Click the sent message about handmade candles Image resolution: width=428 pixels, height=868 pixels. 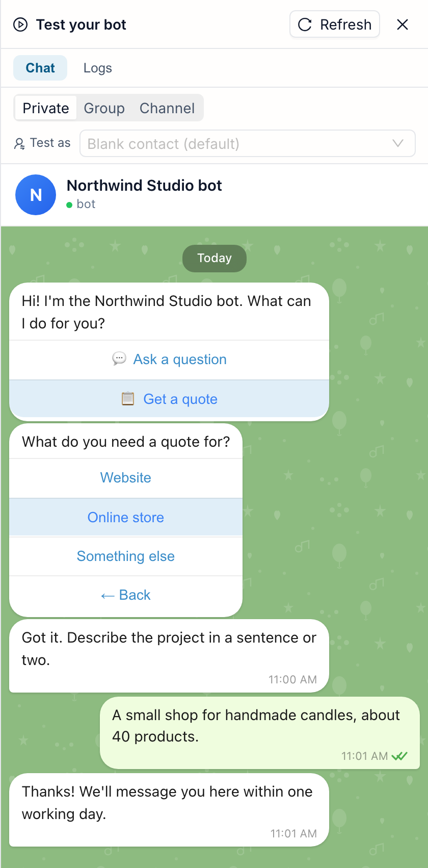coord(260,732)
